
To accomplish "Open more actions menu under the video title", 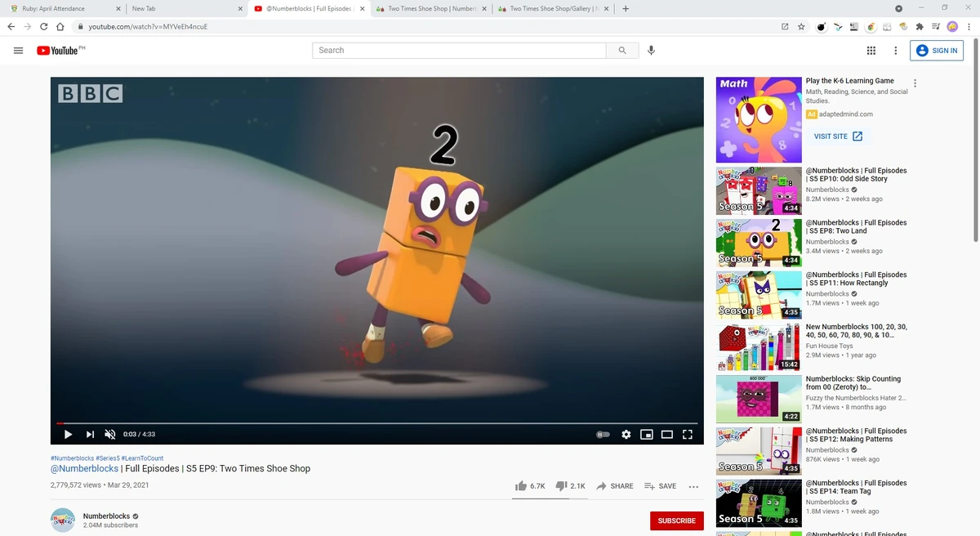I will [693, 486].
